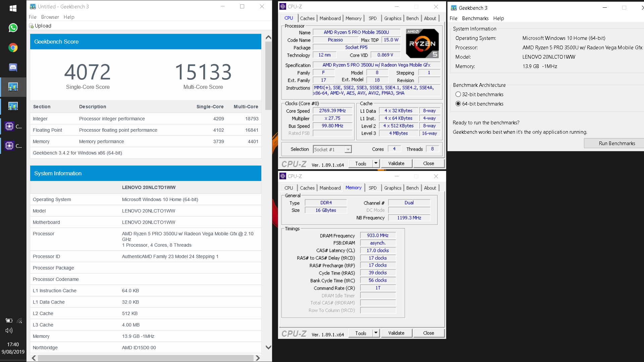Click the Ryzen 5 processor logo in CPU-Z

[x=422, y=44]
